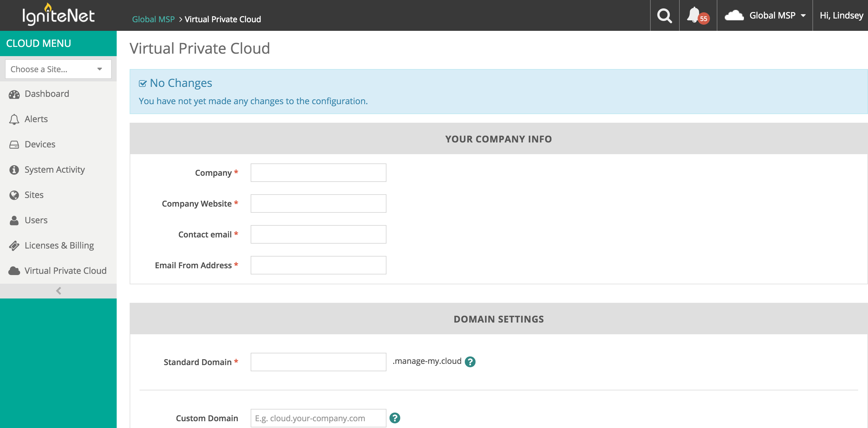
Task: Open Users menu item
Action: point(36,220)
